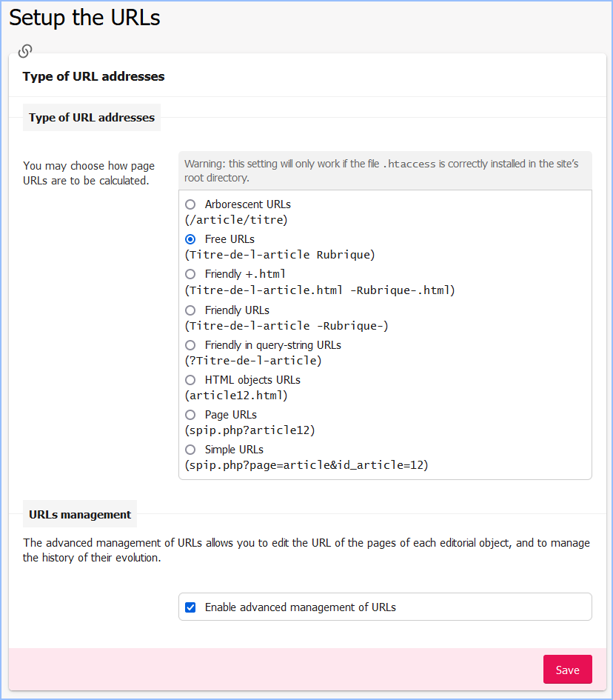Select Friendly in query-string URLs
This screenshot has height=700, width=613.
point(190,345)
